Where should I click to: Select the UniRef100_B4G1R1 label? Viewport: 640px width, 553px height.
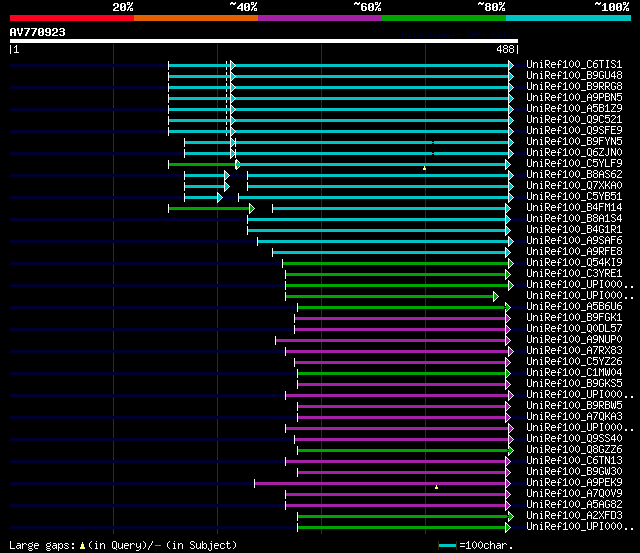pyautogui.click(x=574, y=230)
